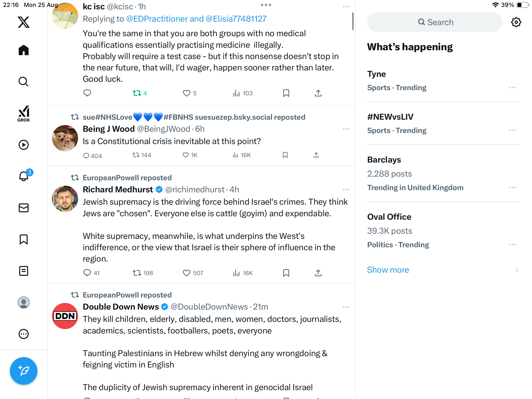Share the Being J Wood post
The height and width of the screenshot is (399, 532).
click(x=316, y=155)
